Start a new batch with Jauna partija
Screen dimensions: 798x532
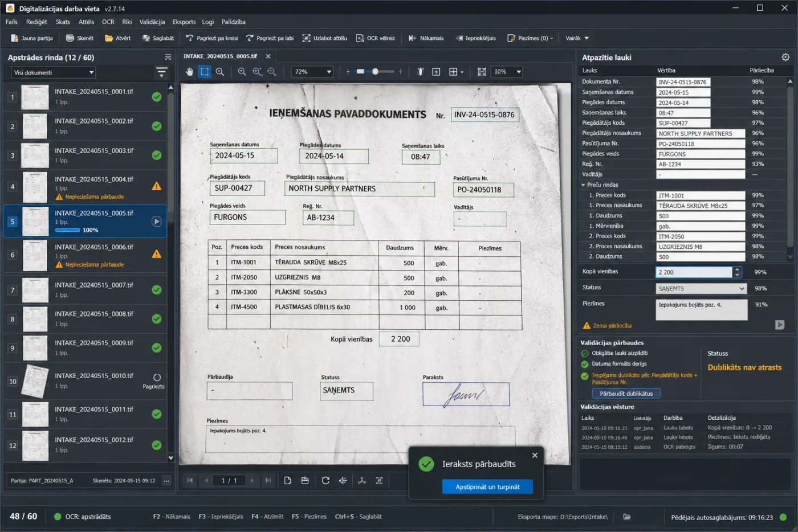click(32, 38)
